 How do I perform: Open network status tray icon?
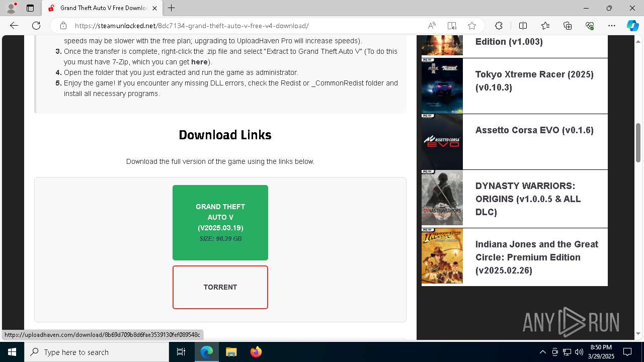(567, 352)
